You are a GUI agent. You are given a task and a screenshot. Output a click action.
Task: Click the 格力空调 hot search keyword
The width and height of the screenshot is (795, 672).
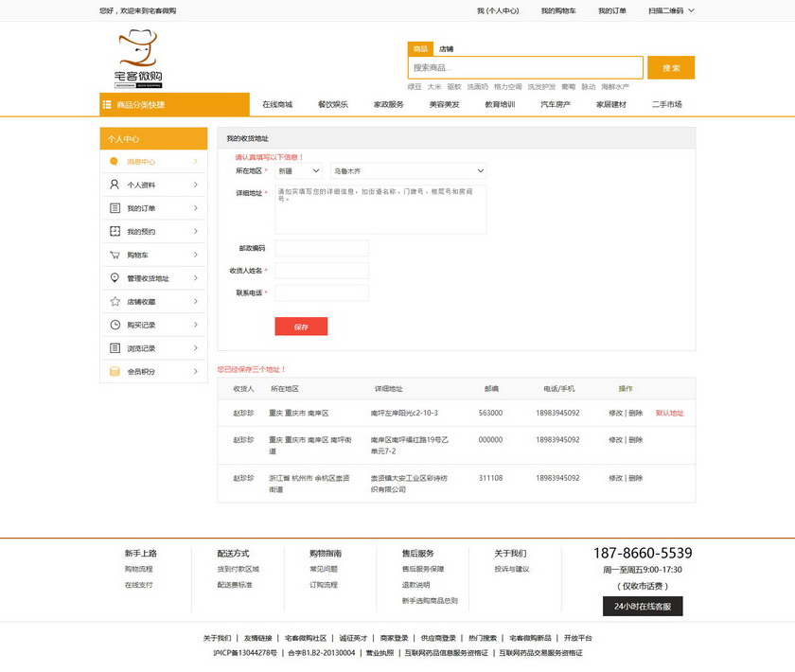click(507, 87)
